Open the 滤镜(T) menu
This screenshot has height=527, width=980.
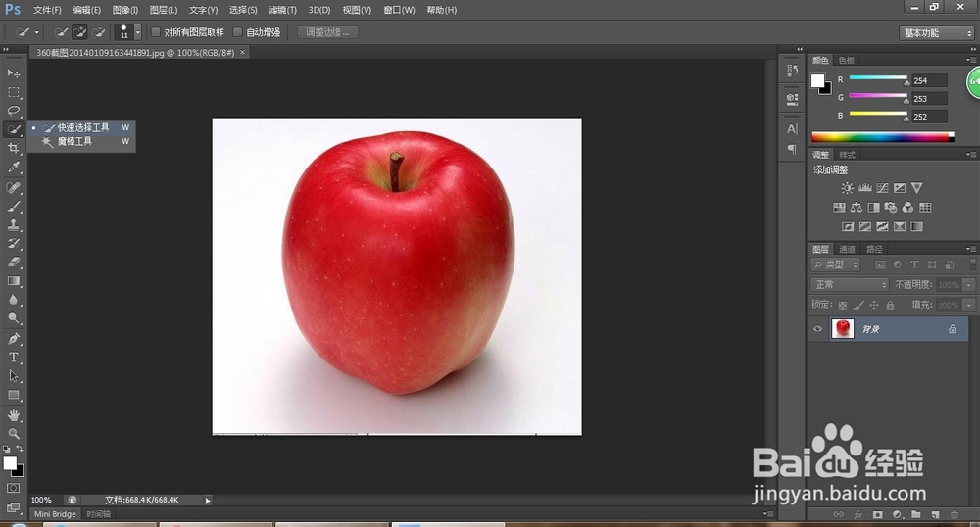[x=282, y=10]
